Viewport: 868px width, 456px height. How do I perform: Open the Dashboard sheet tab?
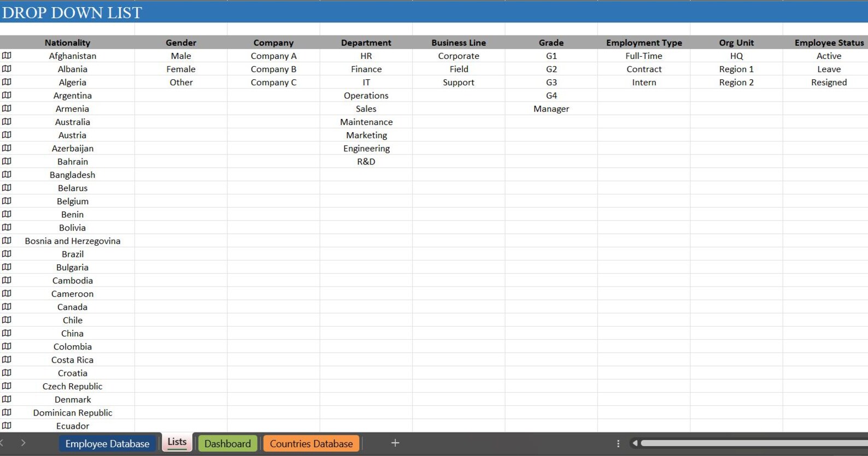(x=227, y=443)
